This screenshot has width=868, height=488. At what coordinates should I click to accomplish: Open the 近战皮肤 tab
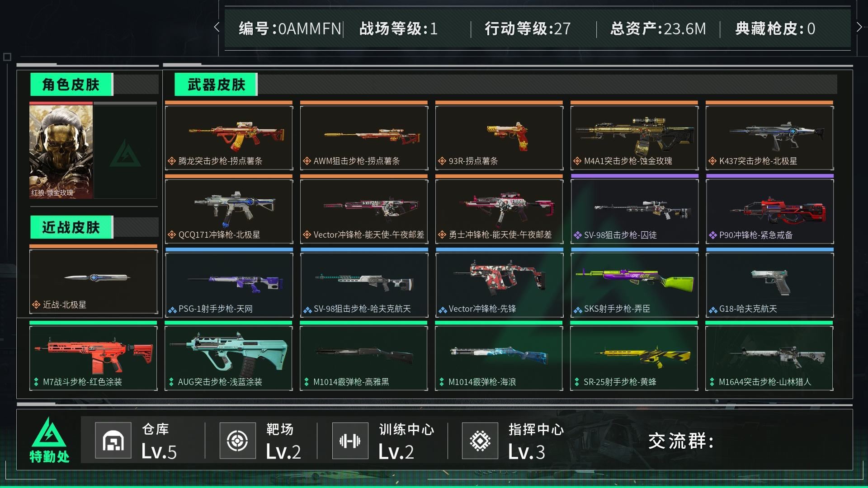click(x=71, y=227)
